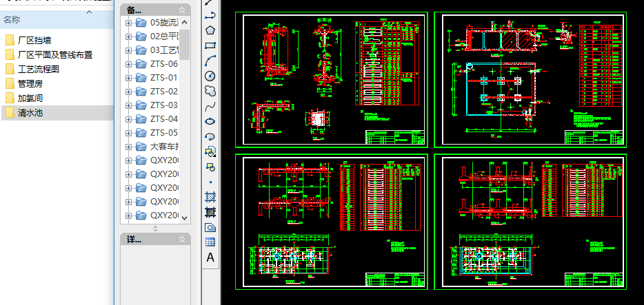
Task: Select the 02总平 sheet set item
Action: pyautogui.click(x=164, y=36)
